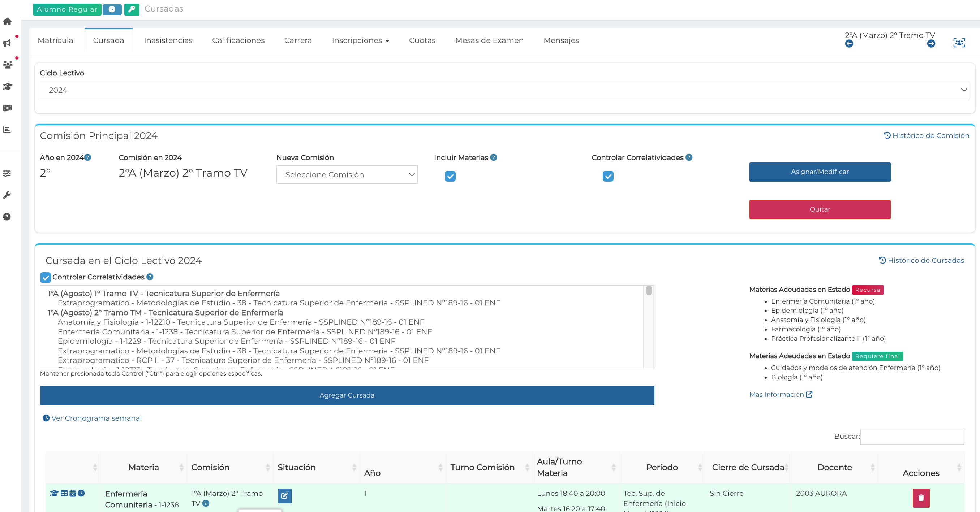Switch to the Calificaciones tab
Viewport: 980px width, 512px height.
tap(238, 40)
